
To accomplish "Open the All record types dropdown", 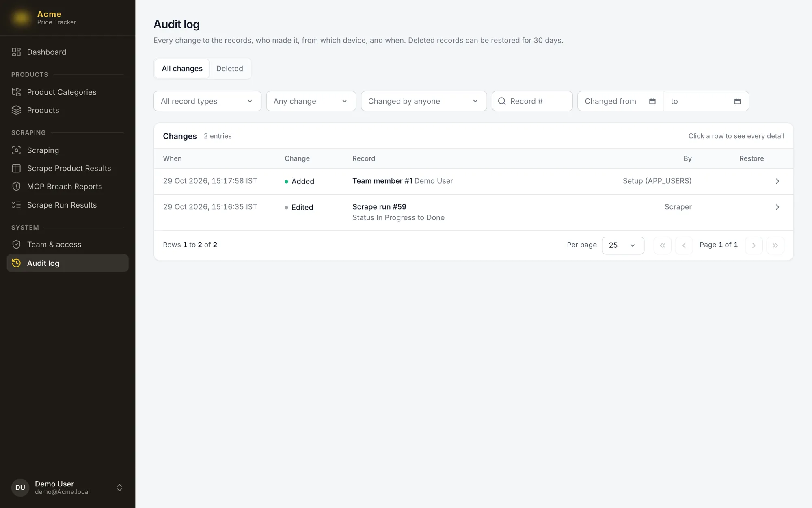I will [207, 101].
